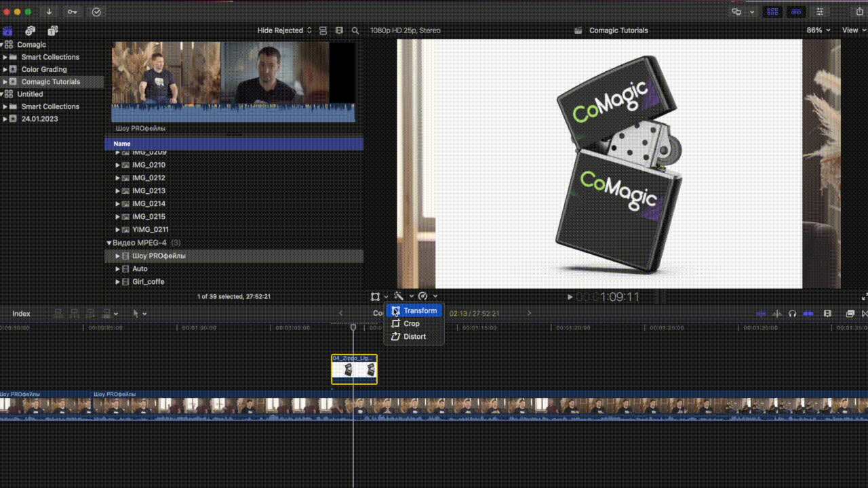
Task: Open the retiming speedometer menu
Action: [423, 296]
